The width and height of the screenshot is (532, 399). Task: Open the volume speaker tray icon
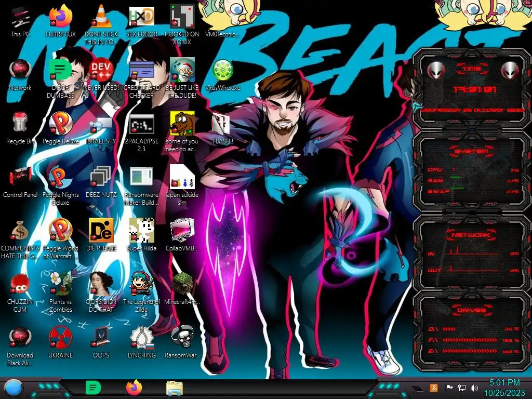(474, 388)
